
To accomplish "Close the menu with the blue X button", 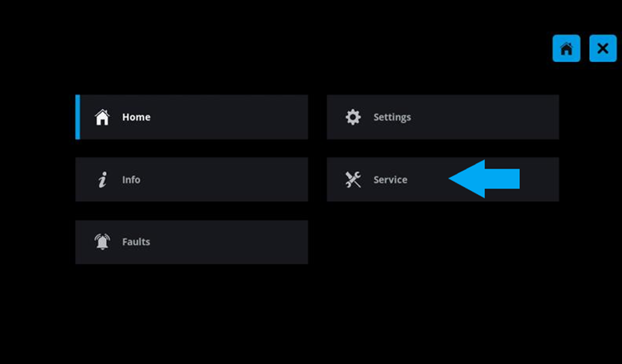I will click(x=603, y=49).
